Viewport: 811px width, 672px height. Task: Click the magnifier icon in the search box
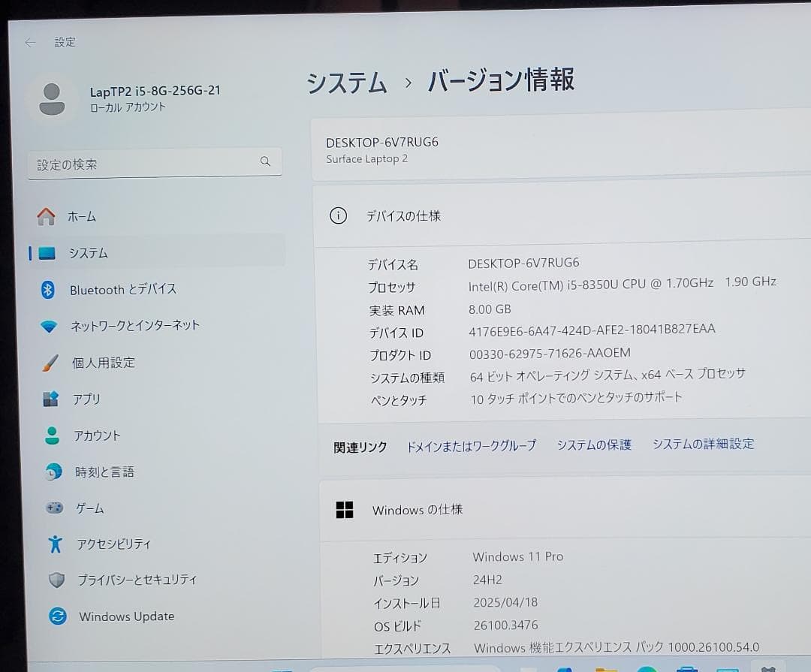(x=265, y=161)
